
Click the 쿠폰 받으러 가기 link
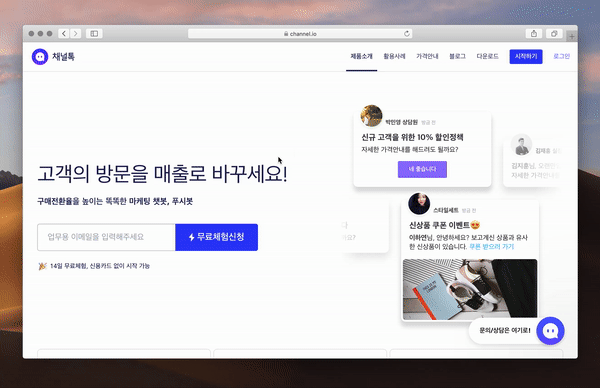click(492, 247)
